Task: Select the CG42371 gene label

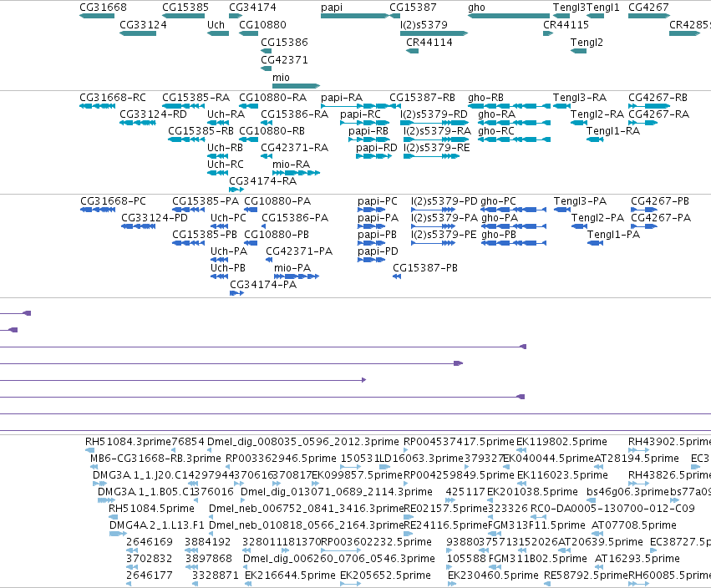Action: pos(284,60)
